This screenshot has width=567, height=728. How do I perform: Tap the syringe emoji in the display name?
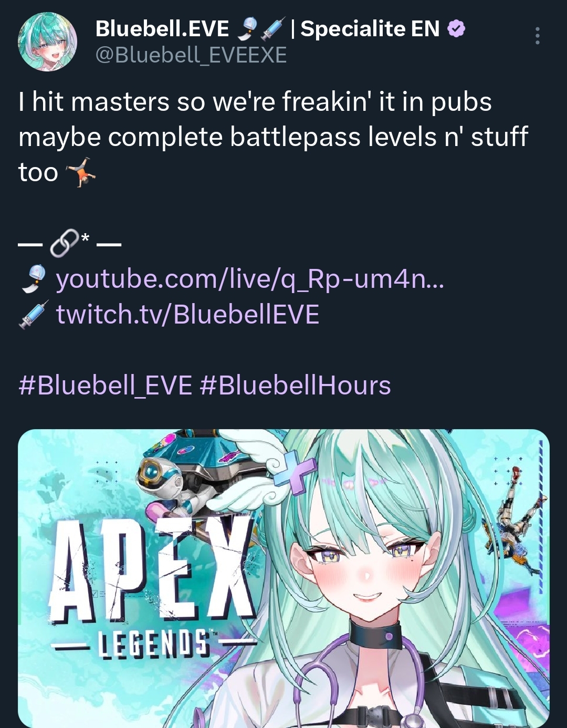[273, 28]
